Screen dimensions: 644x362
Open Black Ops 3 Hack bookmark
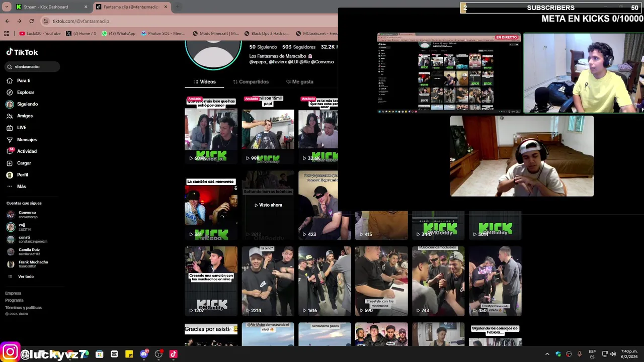click(x=266, y=33)
